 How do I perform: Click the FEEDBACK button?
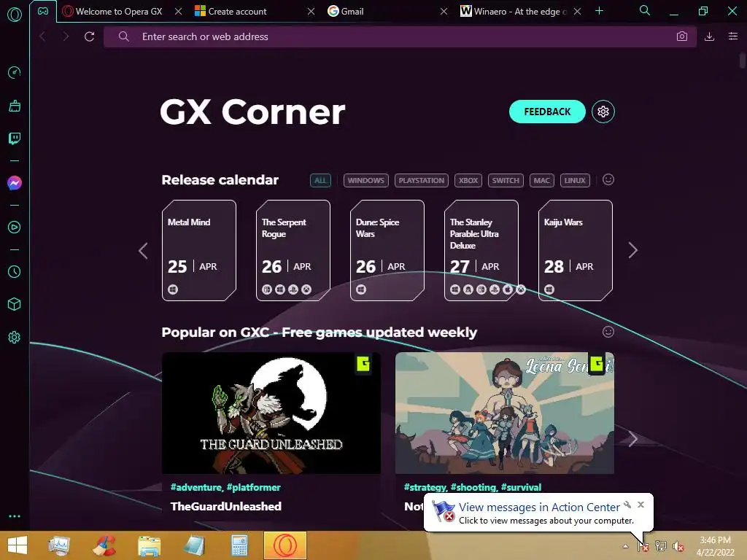click(x=547, y=112)
